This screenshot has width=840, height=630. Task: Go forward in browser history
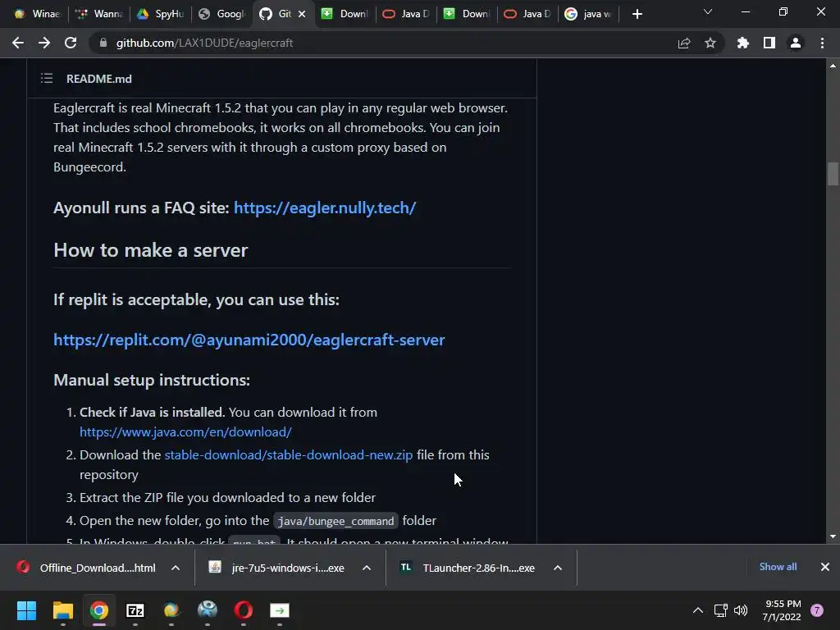(44, 43)
